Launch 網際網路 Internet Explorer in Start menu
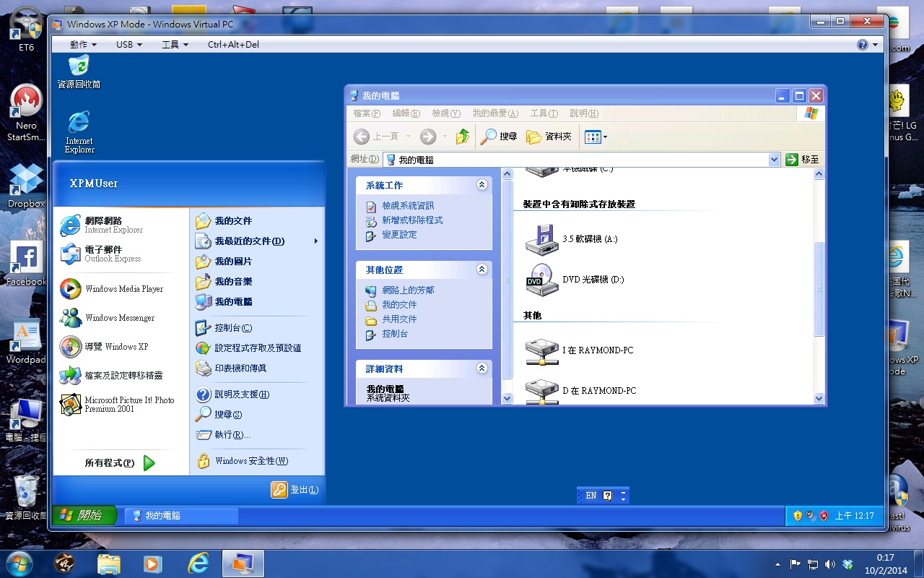Viewport: 924px width, 578px height. coord(120,225)
